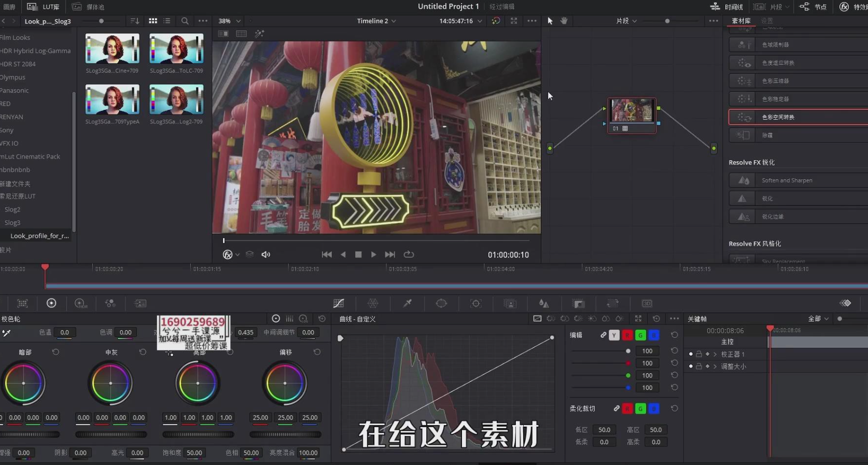Screen dimensions: 868x465
Task: Select the 色彩空间转换 color space transform effect
Action: click(x=799, y=117)
